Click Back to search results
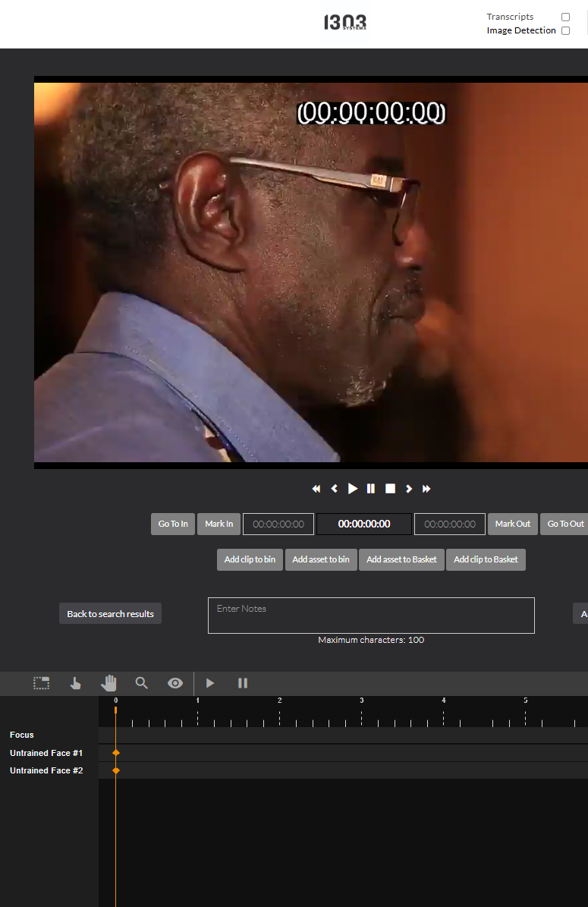This screenshot has width=588, height=907. 110,614
